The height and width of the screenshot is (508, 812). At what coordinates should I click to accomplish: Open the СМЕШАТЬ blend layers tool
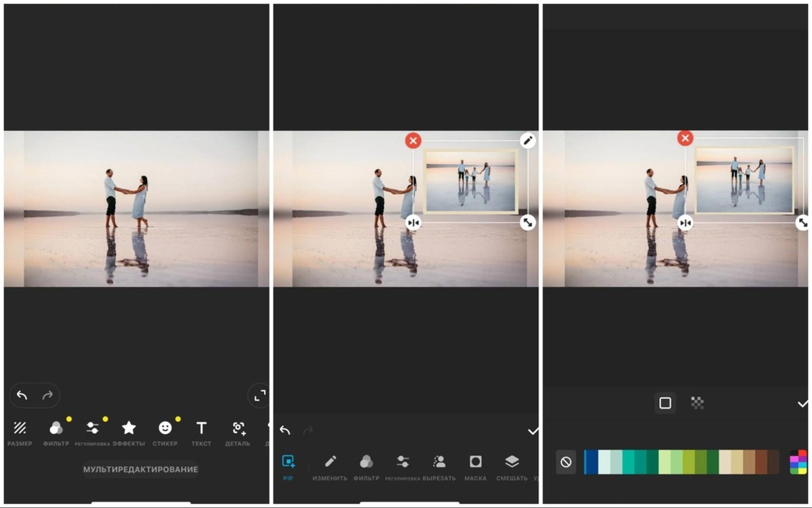[512, 466]
